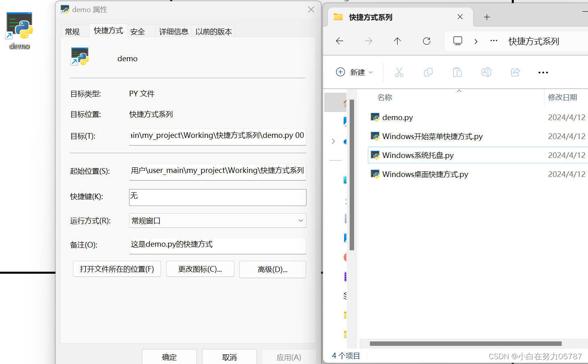This screenshot has width=588, height=364.
Task: Click the Back navigation arrow
Action: pos(339,41)
